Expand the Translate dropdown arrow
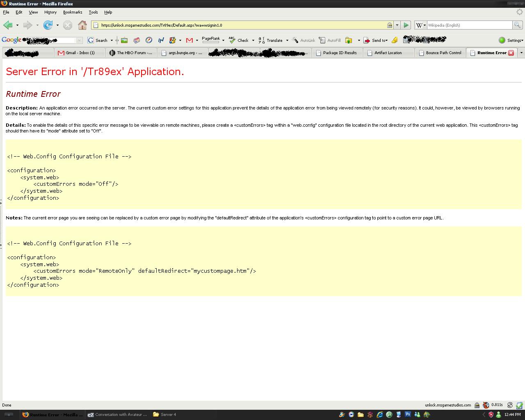Image resolution: width=525 pixels, height=420 pixels. point(287,40)
